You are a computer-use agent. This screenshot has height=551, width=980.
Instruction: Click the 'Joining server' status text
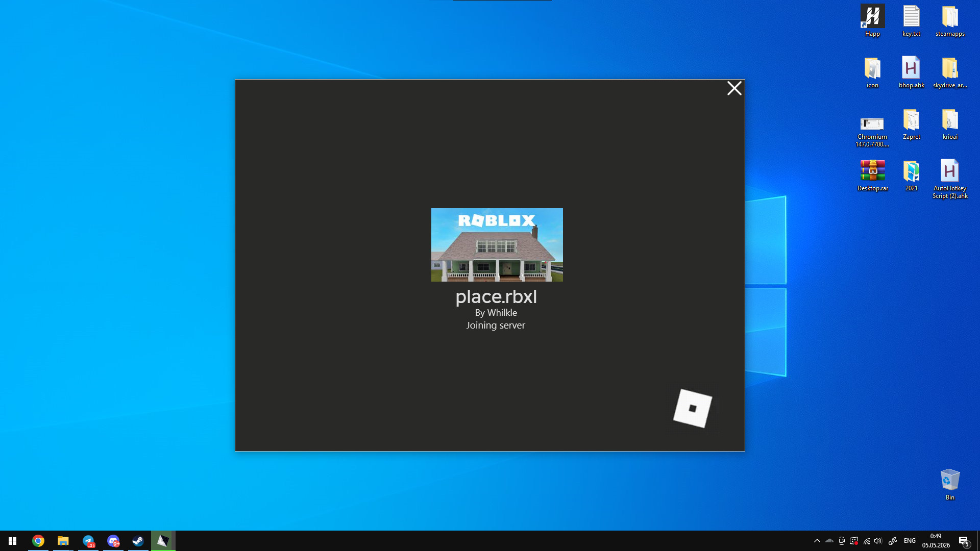(495, 325)
